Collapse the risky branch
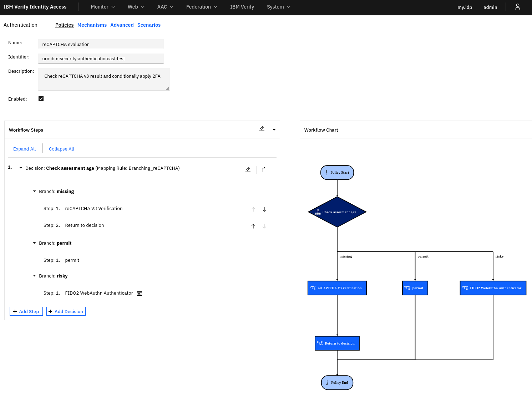The height and width of the screenshot is (397, 532). click(x=35, y=276)
